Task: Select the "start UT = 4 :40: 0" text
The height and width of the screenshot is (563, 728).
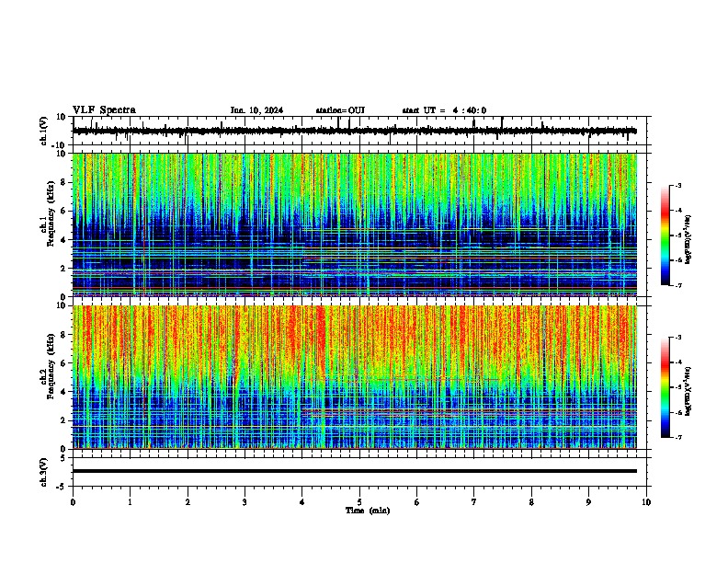Action: 444,110
